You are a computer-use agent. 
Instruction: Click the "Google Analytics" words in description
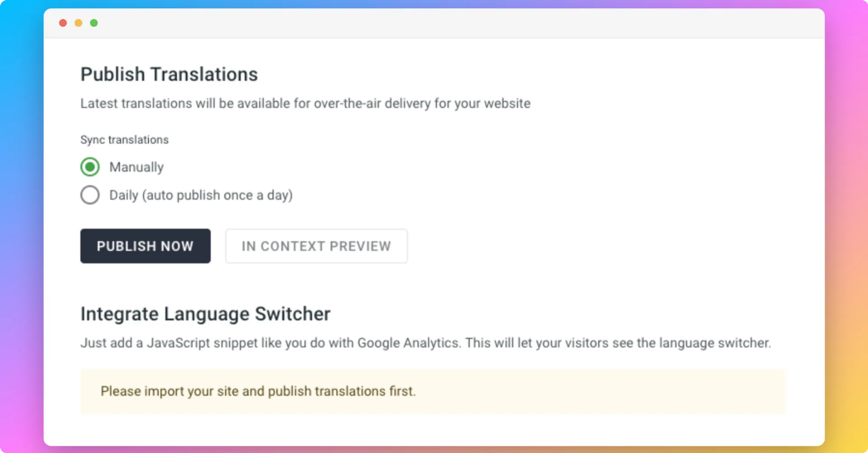click(408, 343)
